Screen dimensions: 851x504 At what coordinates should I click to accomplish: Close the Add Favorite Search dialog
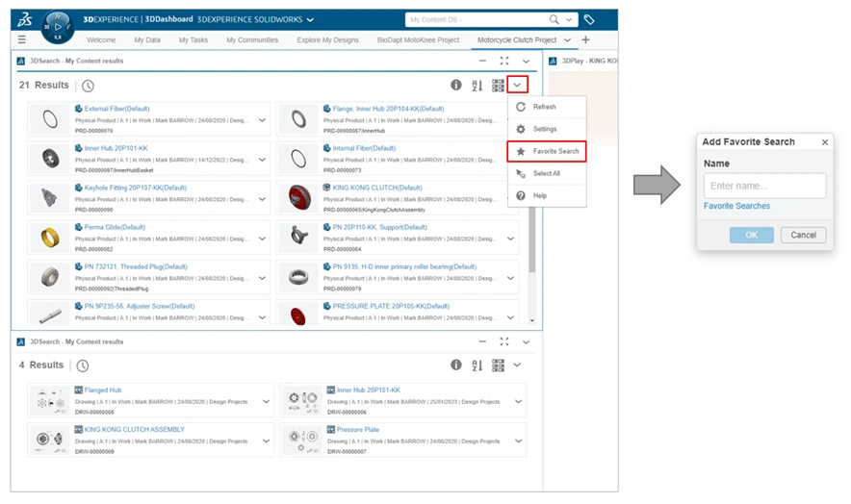point(825,142)
